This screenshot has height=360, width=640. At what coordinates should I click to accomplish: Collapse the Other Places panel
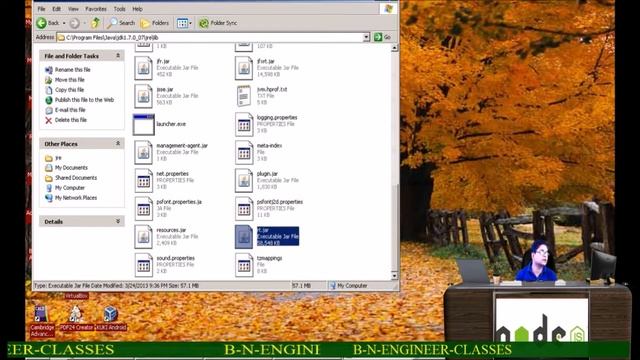click(x=118, y=144)
